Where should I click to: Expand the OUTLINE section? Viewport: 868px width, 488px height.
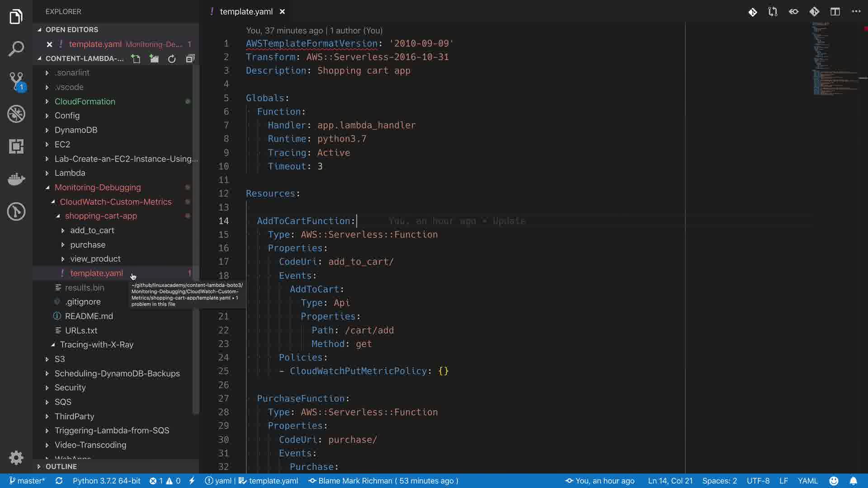61,466
